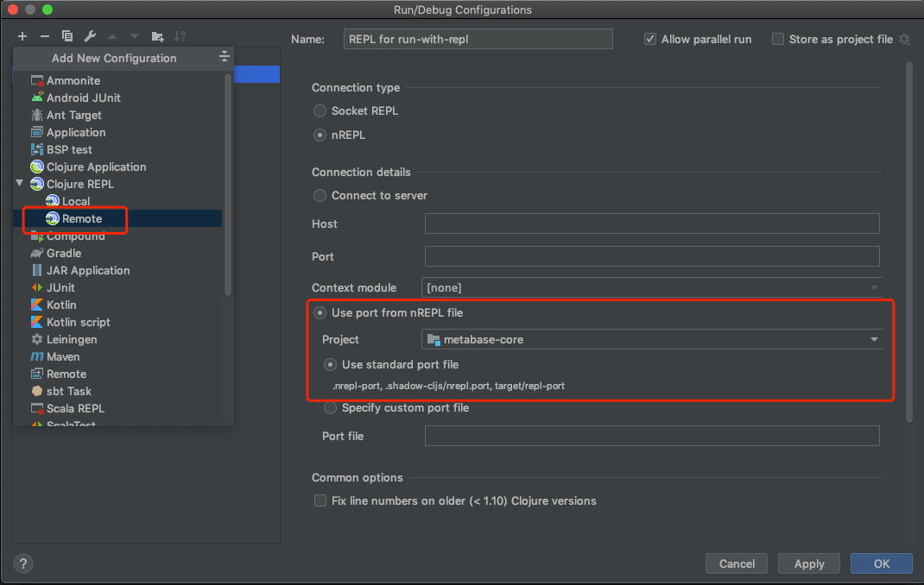Click the Name text field
924x585 pixels.
coord(478,40)
